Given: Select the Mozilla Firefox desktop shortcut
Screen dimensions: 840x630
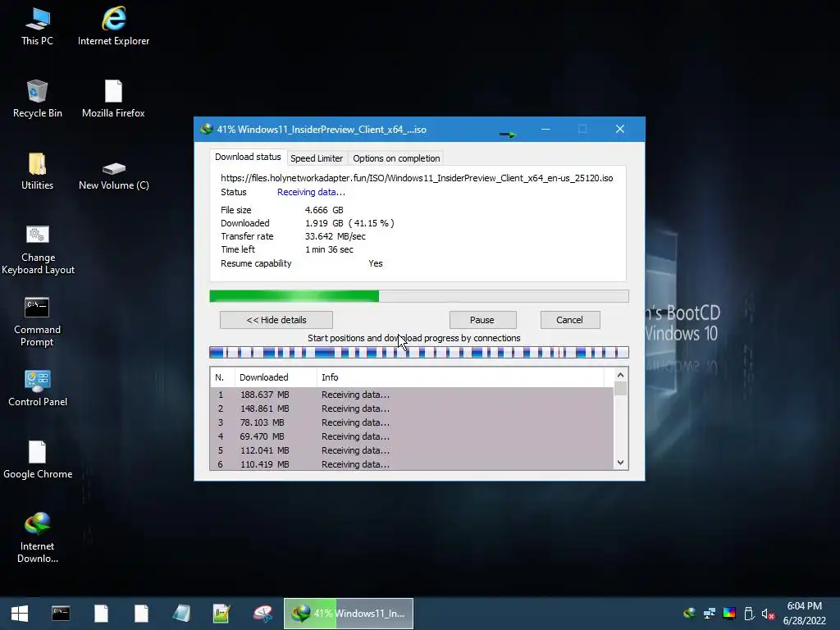Looking at the screenshot, I should [x=113, y=98].
